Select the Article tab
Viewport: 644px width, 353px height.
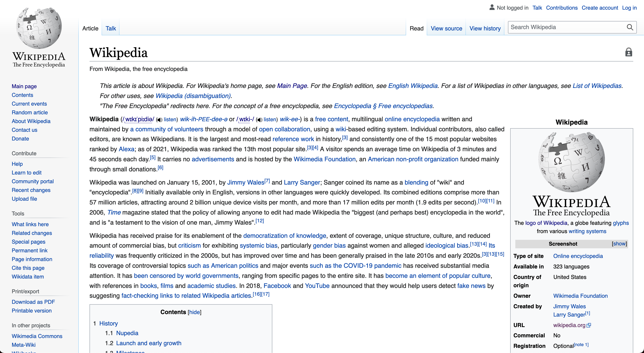[x=90, y=28]
